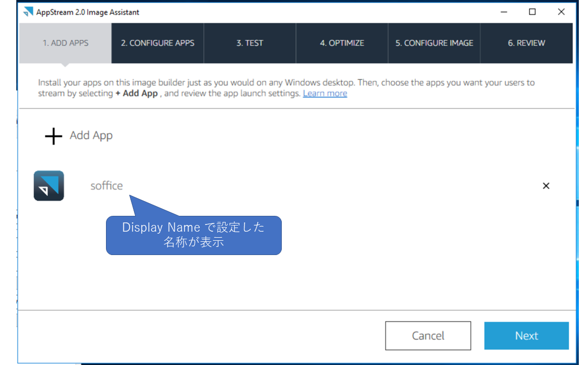Remove the soffice app with the X
Image resolution: width=588 pixels, height=365 pixels.
pos(546,186)
